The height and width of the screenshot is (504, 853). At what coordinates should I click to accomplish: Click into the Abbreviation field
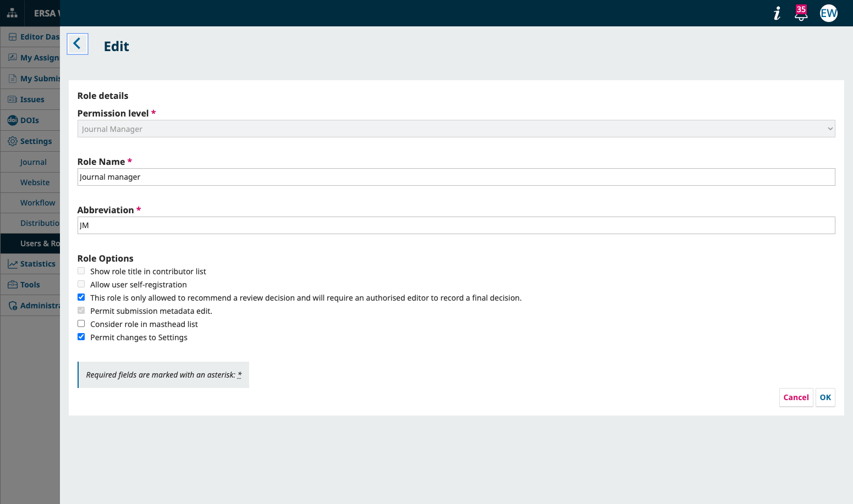pos(456,225)
